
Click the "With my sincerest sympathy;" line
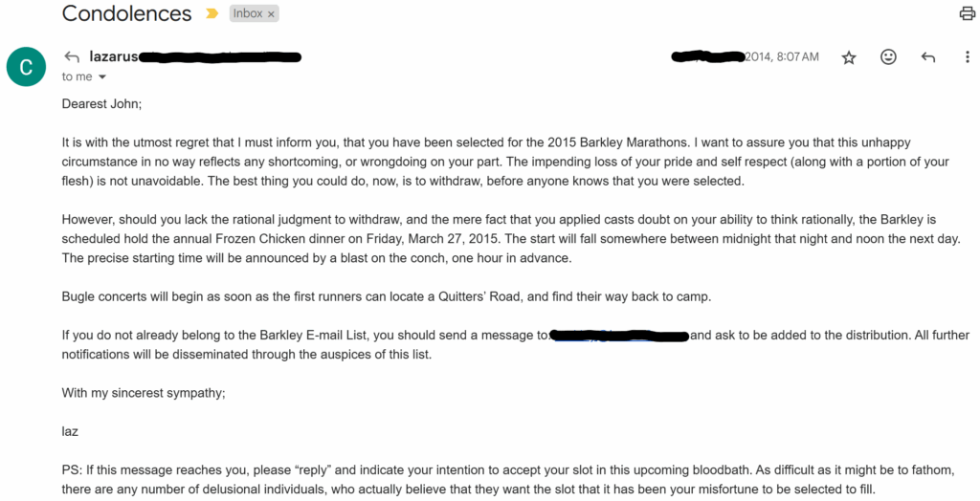point(144,394)
